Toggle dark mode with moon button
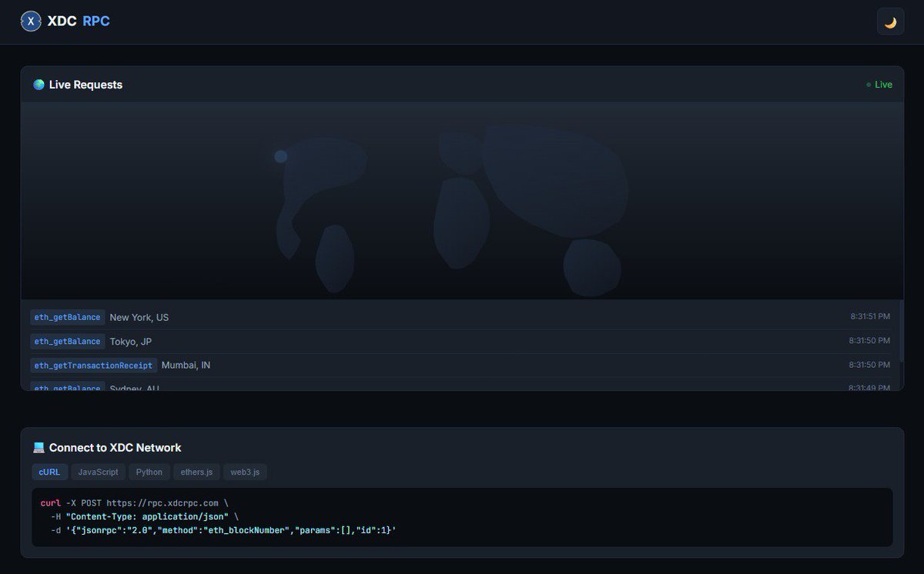924x574 pixels. (890, 22)
